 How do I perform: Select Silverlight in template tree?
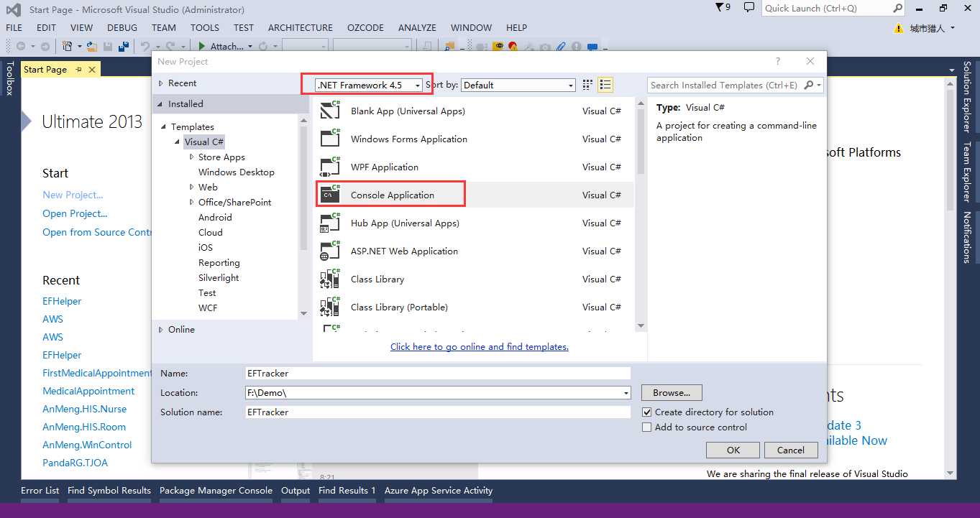[x=219, y=278]
